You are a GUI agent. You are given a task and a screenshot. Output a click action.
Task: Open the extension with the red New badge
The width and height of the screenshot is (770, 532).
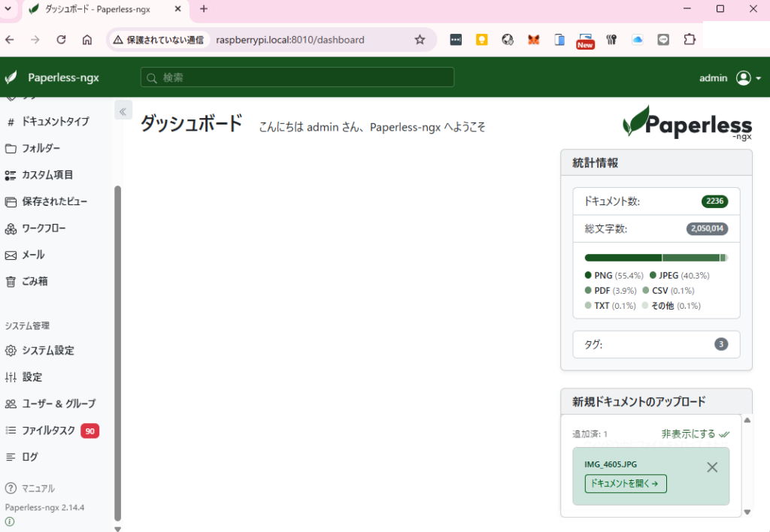[x=585, y=41]
